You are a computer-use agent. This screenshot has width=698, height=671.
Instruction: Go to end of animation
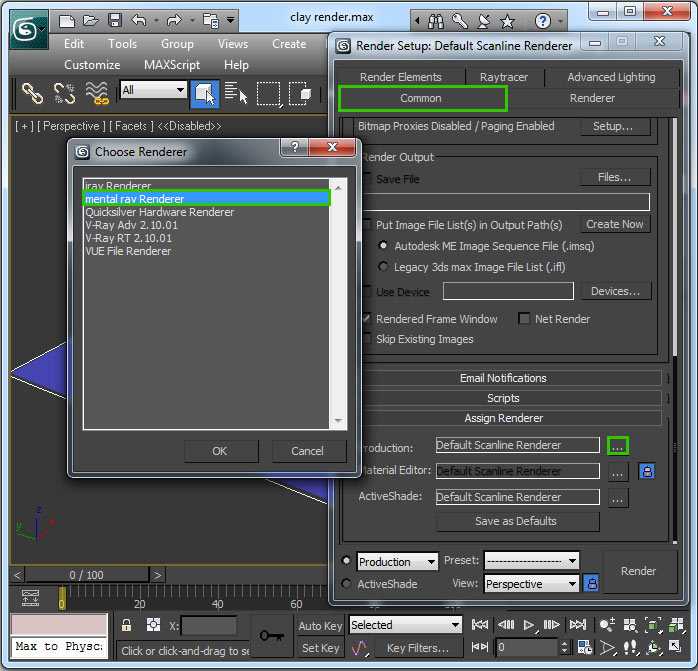(578, 625)
